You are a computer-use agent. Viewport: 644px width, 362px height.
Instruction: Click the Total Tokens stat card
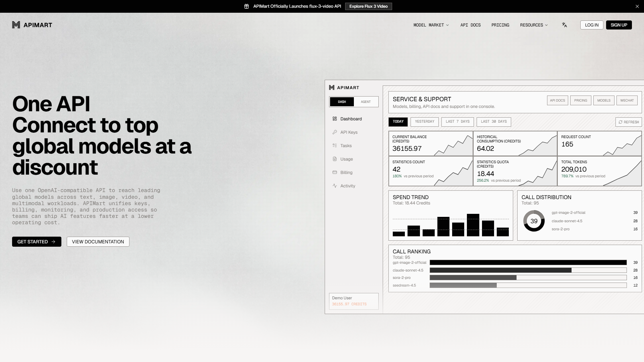click(x=599, y=171)
